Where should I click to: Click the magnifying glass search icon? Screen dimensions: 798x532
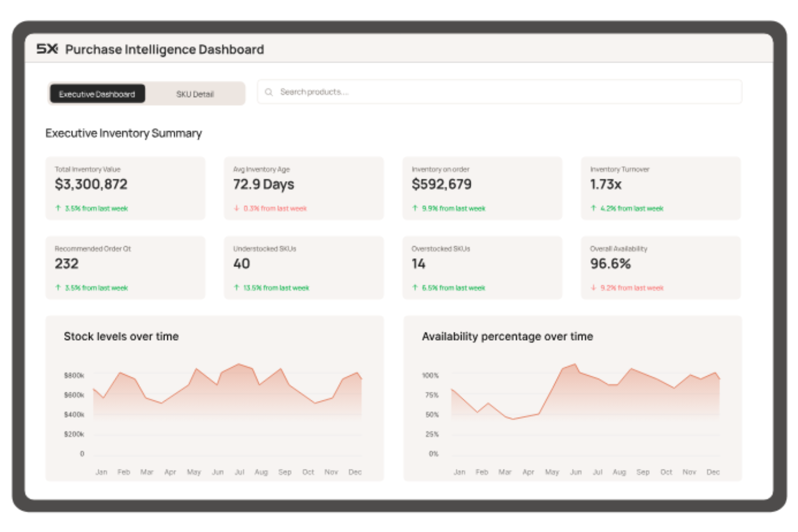point(269,92)
